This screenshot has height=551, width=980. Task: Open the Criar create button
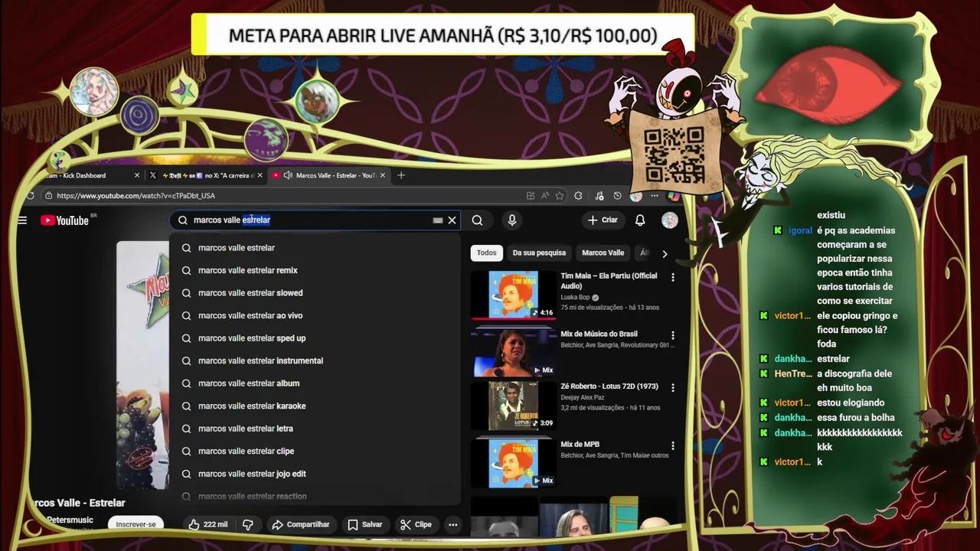click(602, 220)
